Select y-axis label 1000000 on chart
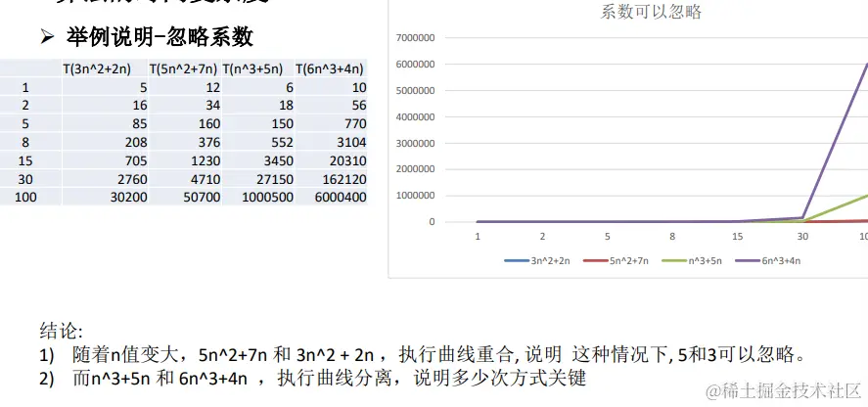868x407 pixels. (416, 196)
